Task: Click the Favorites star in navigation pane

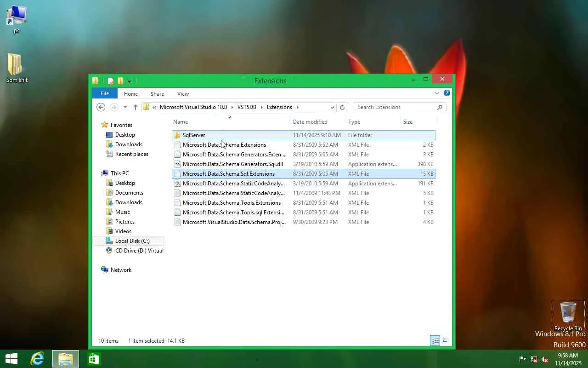Action: pos(105,125)
